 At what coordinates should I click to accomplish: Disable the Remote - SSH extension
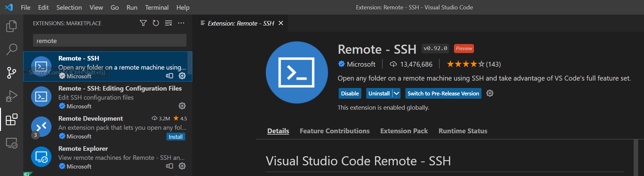(x=350, y=93)
